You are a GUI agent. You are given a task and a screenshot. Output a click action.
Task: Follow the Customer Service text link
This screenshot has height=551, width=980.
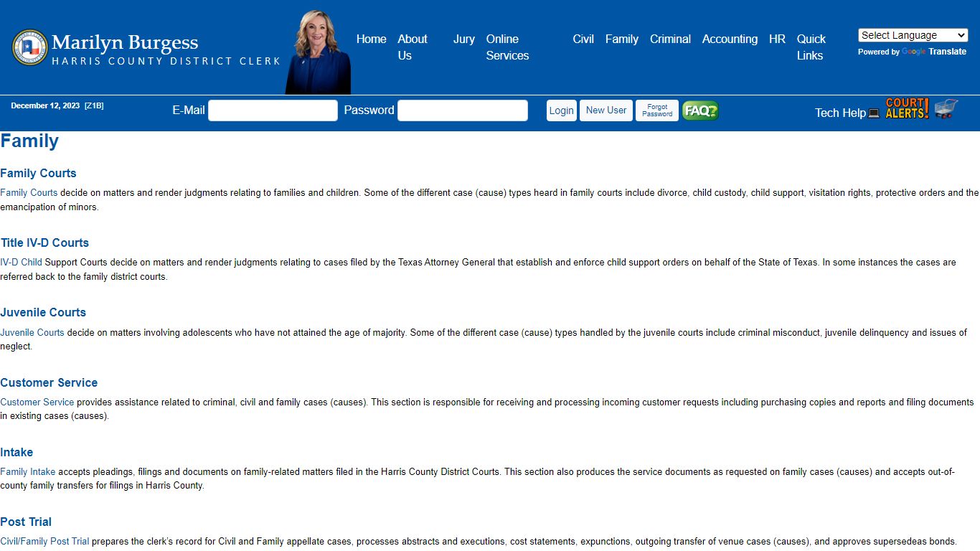pos(37,402)
